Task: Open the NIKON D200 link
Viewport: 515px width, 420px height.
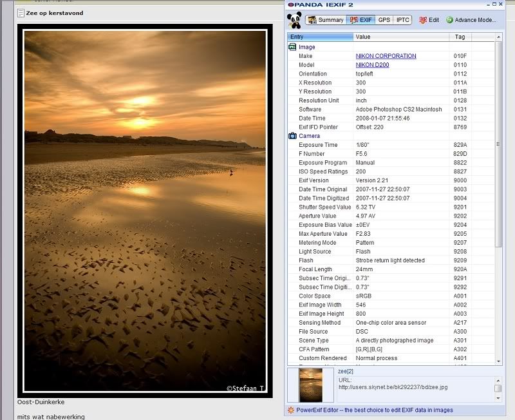Action: pos(373,65)
